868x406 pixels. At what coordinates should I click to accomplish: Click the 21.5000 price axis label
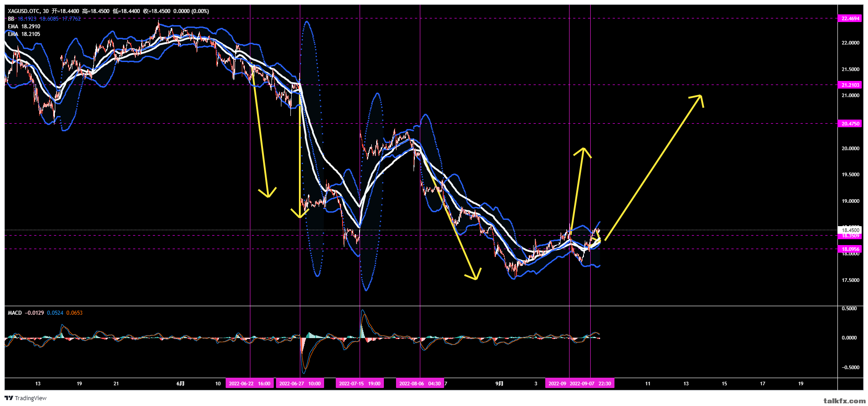[x=850, y=69]
